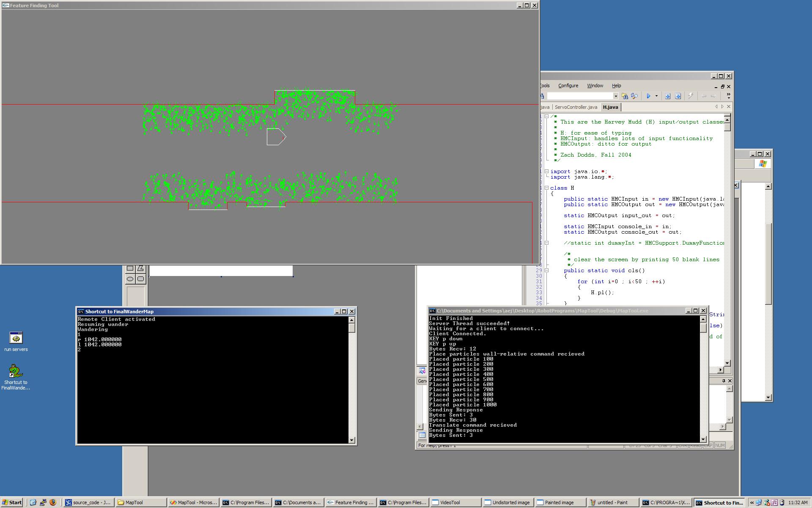Screen dimensions: 812x508
Task: Click the Find in Files binoculars icon
Action: click(625, 96)
